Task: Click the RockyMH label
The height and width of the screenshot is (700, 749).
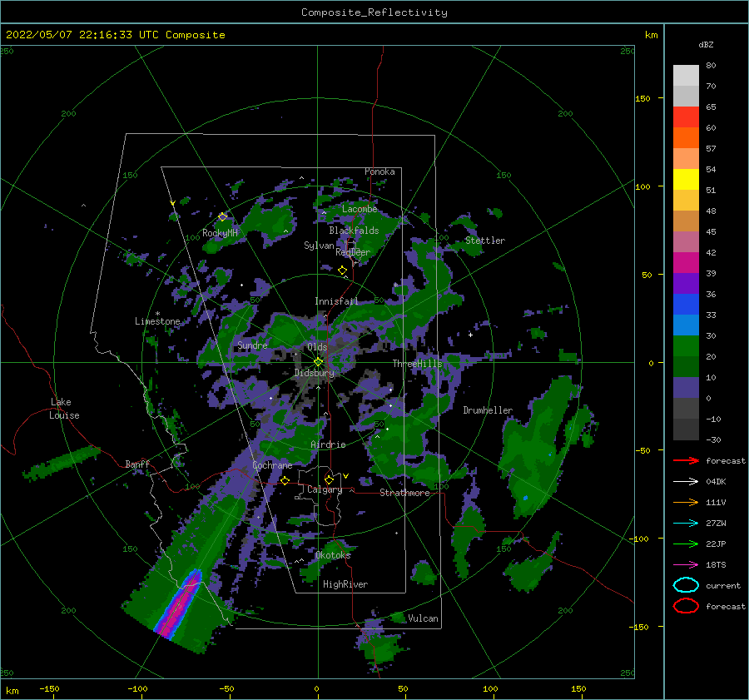Action: click(x=220, y=233)
